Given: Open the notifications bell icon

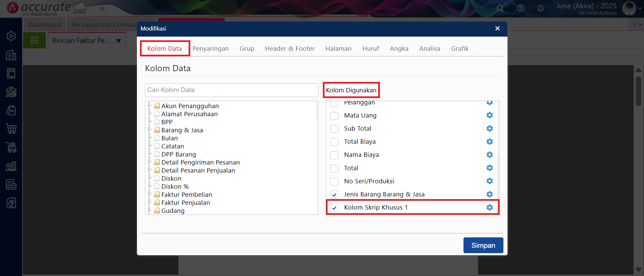Looking at the screenshot, I should 541,8.
